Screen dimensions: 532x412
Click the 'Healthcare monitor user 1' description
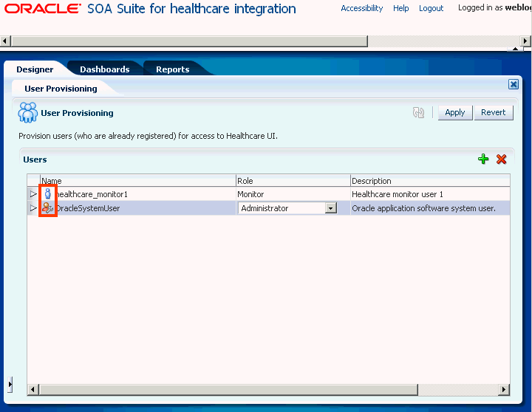[x=398, y=194]
